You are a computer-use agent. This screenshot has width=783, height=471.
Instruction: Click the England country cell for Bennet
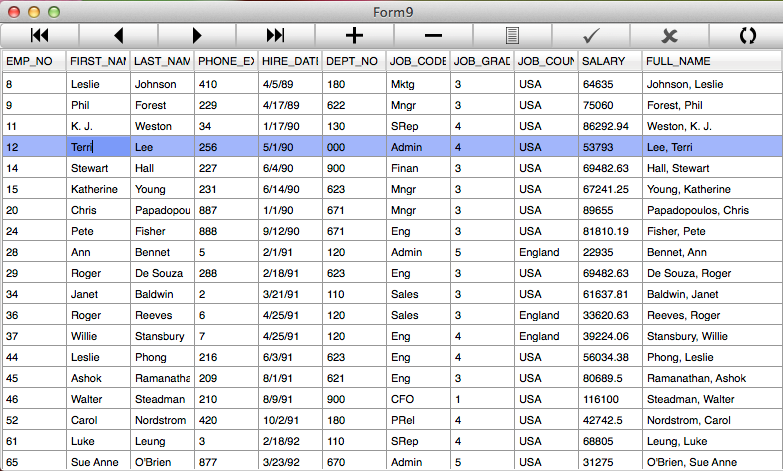pyautogui.click(x=546, y=252)
